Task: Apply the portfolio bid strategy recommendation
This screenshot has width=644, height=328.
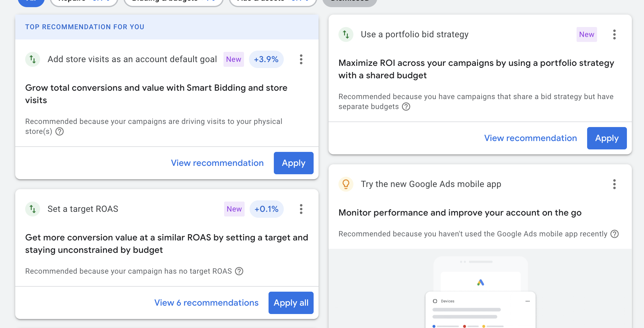Action: [607, 138]
